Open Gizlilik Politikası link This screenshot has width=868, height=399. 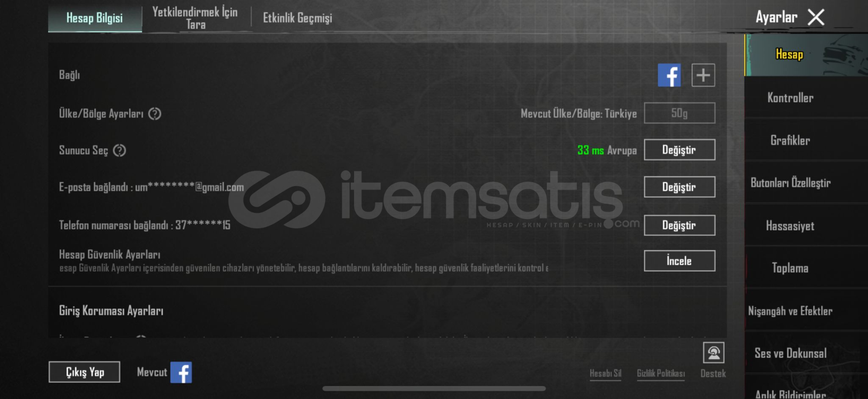click(661, 373)
